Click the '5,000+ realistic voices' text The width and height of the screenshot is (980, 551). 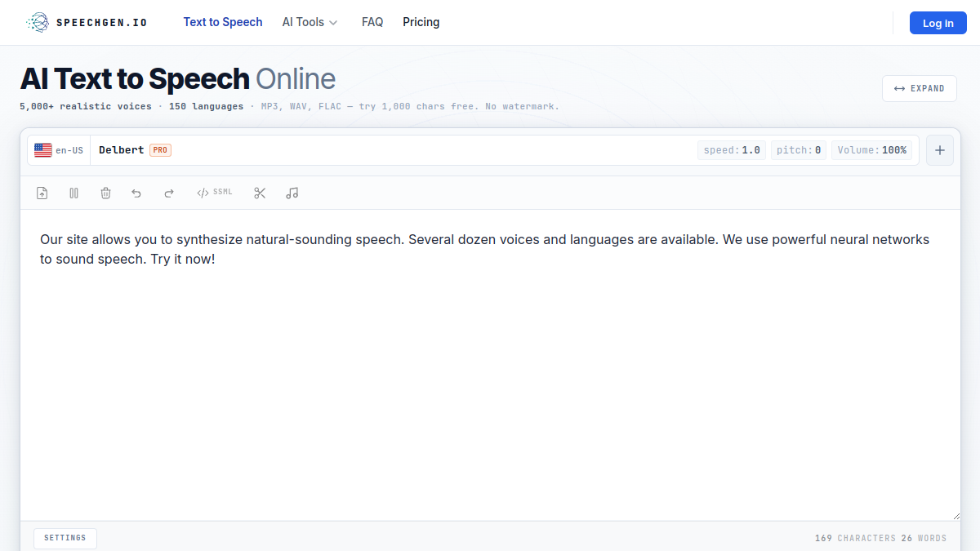(86, 107)
